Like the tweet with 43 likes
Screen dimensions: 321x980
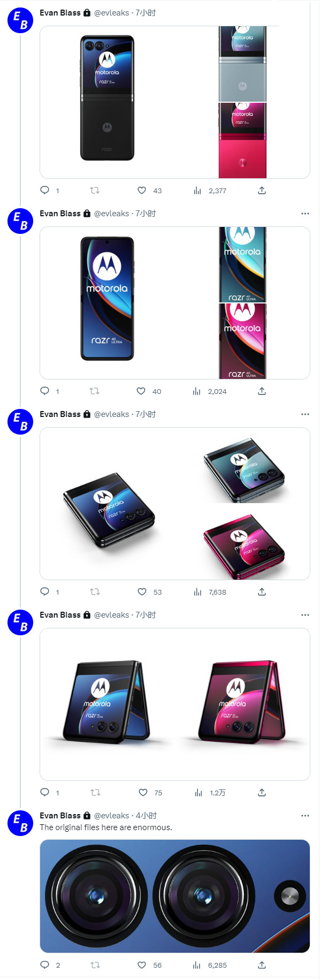[x=142, y=191]
